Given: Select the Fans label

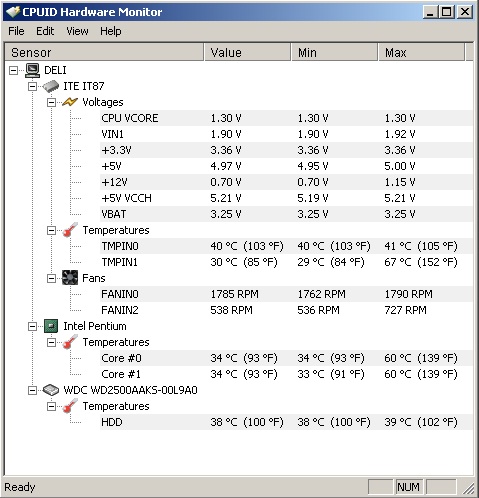Looking at the screenshot, I should (x=94, y=278).
